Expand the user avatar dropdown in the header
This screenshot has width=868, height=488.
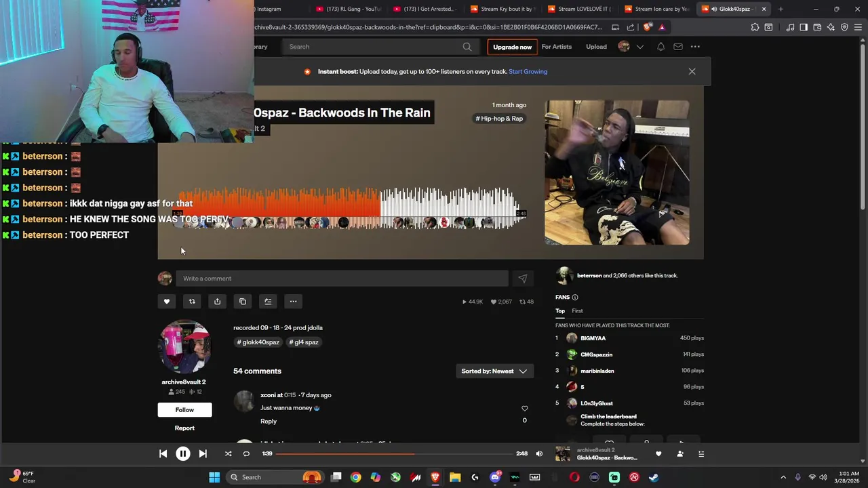(639, 47)
